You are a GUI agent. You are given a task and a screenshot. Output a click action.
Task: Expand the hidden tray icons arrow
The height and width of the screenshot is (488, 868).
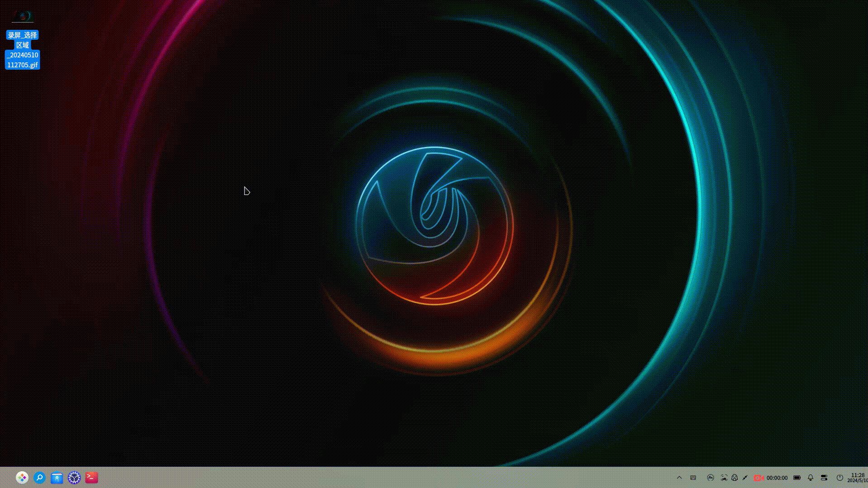tap(679, 478)
